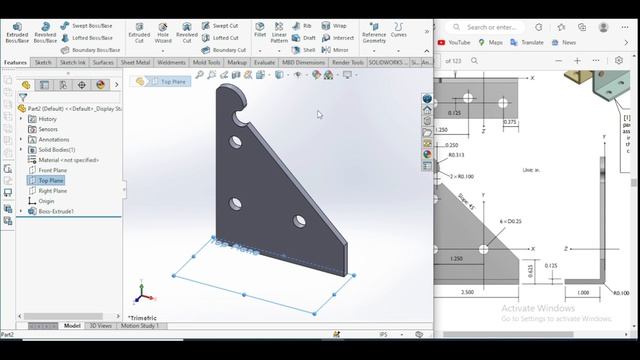Open the YouTube bookmark in browser
Image resolution: width=640 pixels, height=360 pixels.
453,42
